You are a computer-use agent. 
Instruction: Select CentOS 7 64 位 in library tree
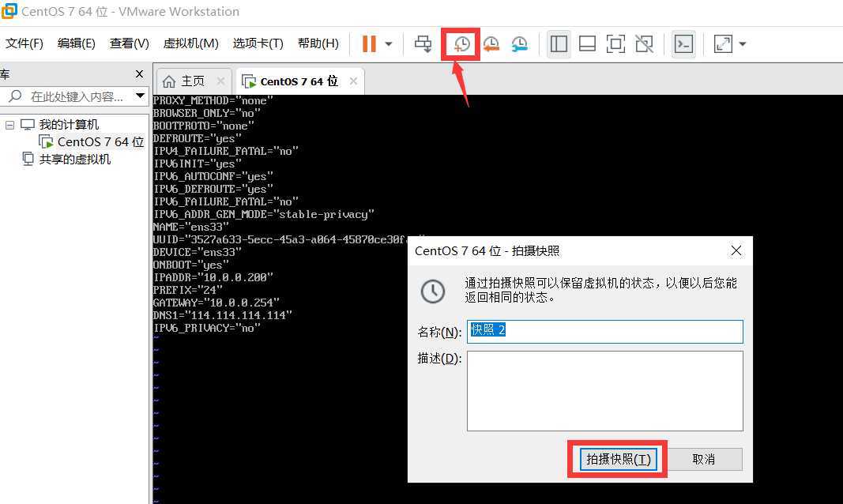pos(100,142)
